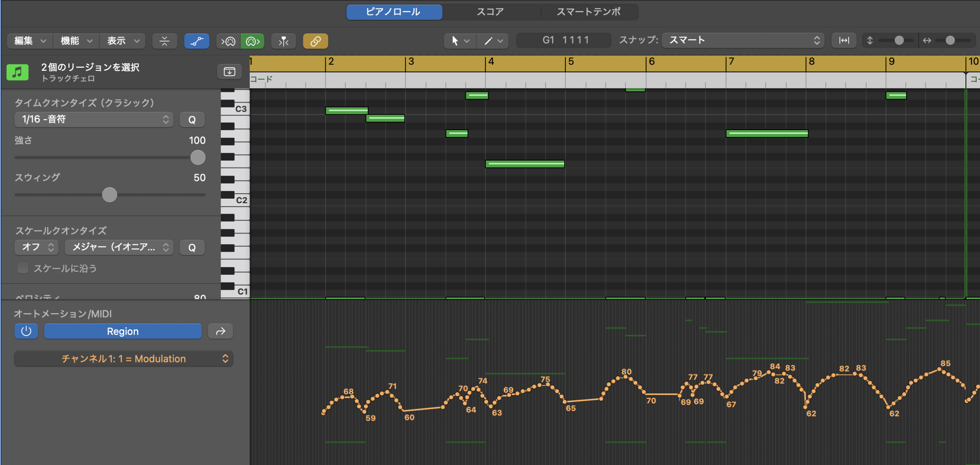This screenshot has width=980, height=465.
Task: Click the horizontal zoom slider knob
Action: 950,40
